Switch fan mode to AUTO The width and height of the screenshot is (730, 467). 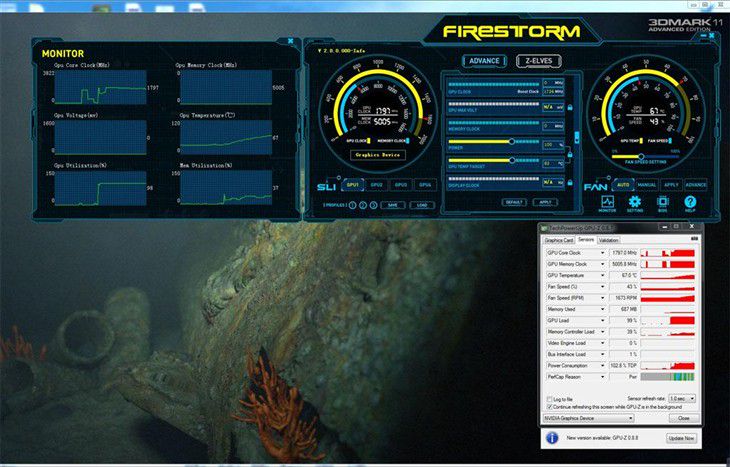point(623,185)
